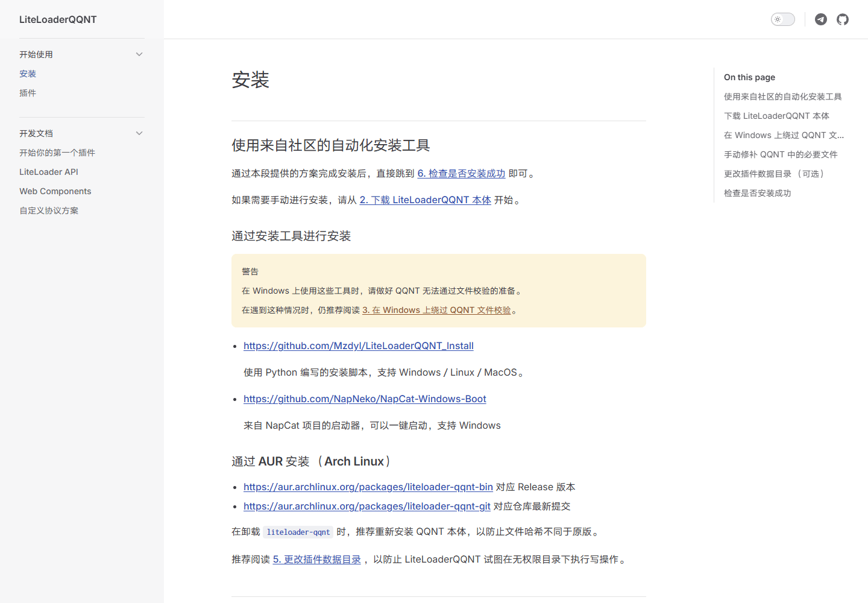The image size is (868, 603).
Task: Jump to 使用来自社区的自动化安装工具 in outline
Action: tap(783, 96)
